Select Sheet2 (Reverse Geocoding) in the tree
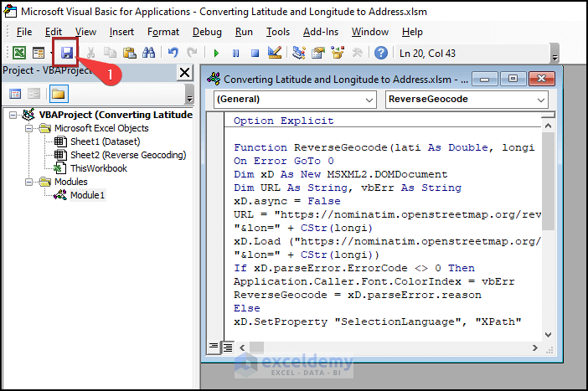This screenshot has height=391, width=588. coord(128,155)
